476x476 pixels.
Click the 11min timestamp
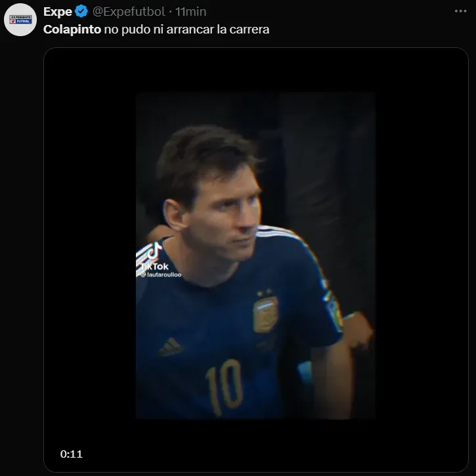coord(190,12)
